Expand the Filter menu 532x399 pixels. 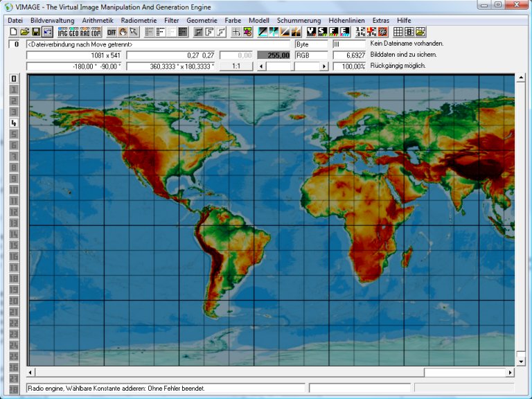[x=171, y=21]
